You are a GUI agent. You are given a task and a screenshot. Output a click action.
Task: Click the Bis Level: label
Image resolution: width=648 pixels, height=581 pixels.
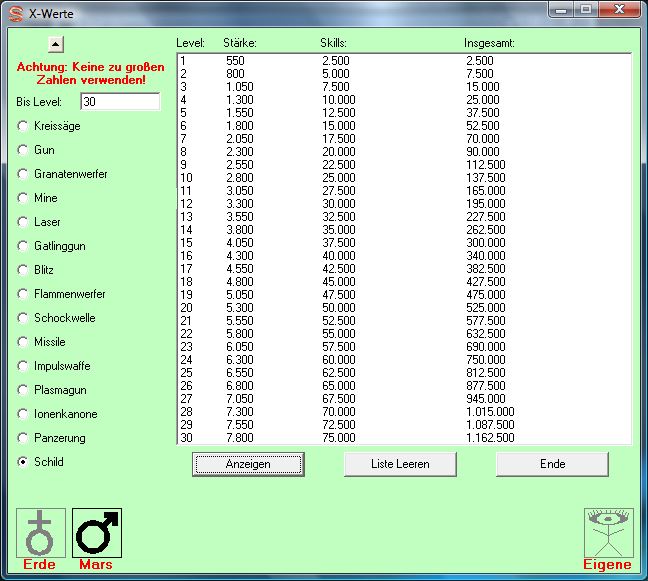click(x=39, y=102)
